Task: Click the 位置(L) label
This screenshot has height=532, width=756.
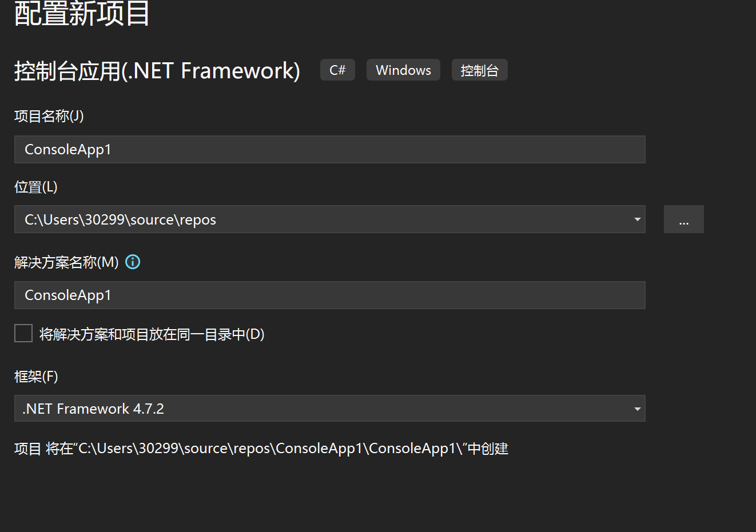Action: 36,187
